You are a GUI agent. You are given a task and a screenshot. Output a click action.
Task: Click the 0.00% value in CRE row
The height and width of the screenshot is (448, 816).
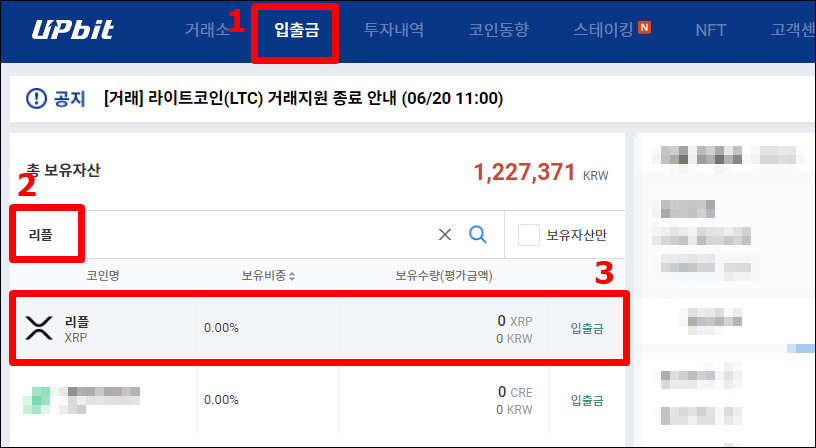[x=221, y=400]
